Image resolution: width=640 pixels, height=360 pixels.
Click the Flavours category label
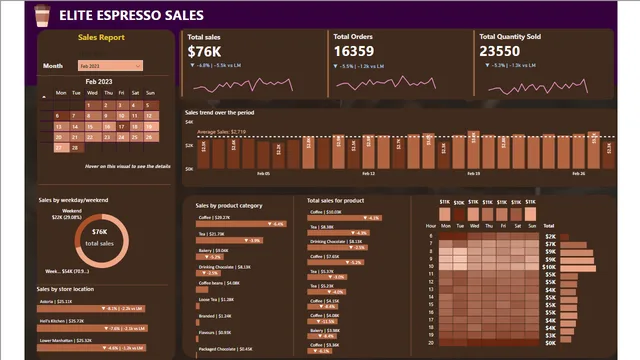tap(215, 332)
